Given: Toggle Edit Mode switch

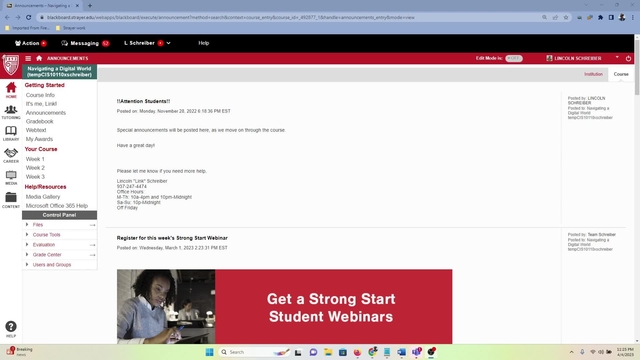Looking at the screenshot, I should pyautogui.click(x=513, y=58).
